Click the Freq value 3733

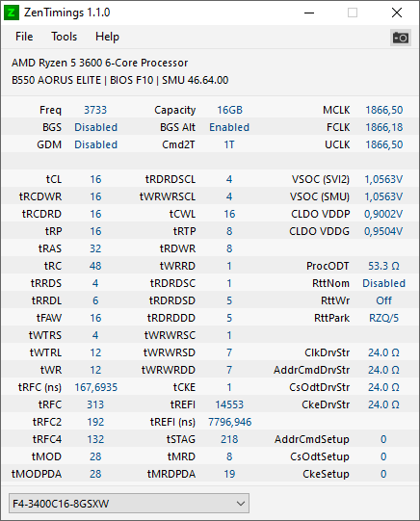95,110
